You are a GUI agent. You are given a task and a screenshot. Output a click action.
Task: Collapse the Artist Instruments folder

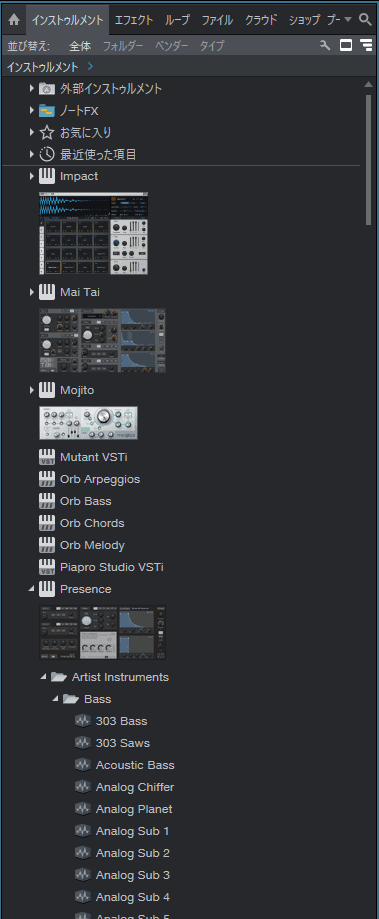click(43, 677)
